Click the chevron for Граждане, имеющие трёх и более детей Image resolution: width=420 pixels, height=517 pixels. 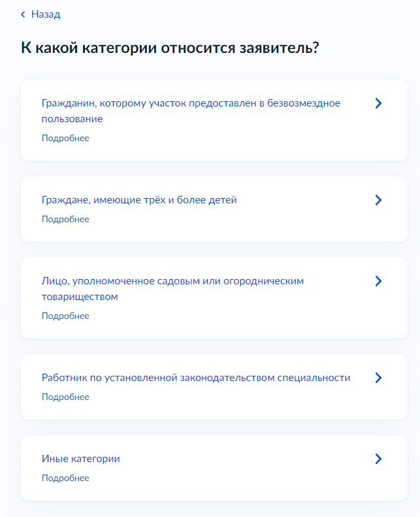coord(378,200)
